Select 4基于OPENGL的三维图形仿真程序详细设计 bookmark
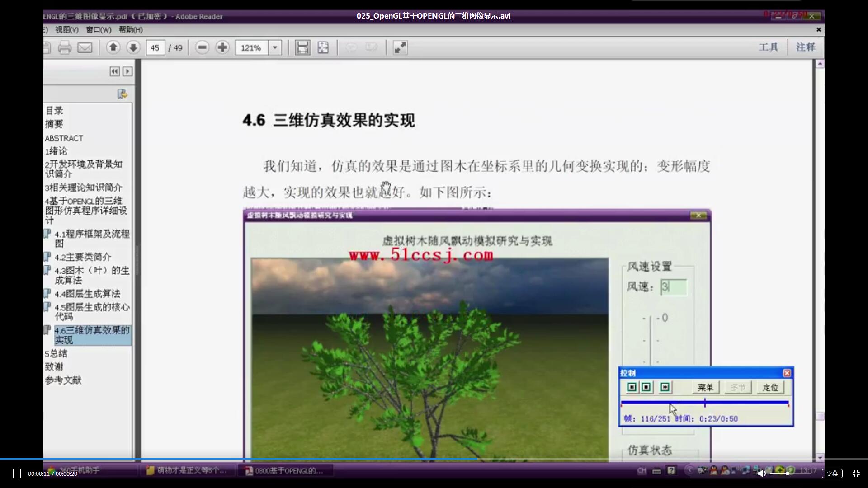Screen dimensions: 868x488 [x=86, y=211]
